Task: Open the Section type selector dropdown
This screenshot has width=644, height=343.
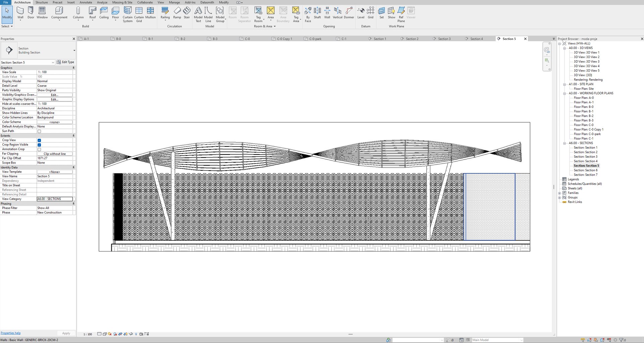Action: (x=74, y=51)
